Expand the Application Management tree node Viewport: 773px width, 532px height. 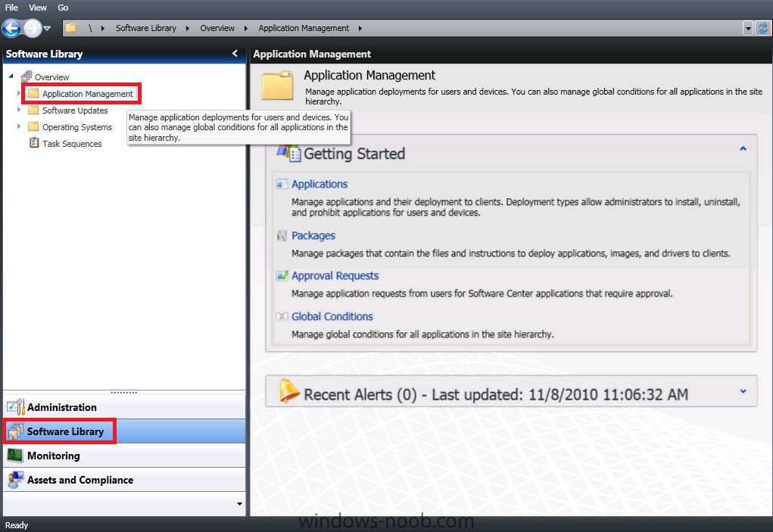[19, 93]
